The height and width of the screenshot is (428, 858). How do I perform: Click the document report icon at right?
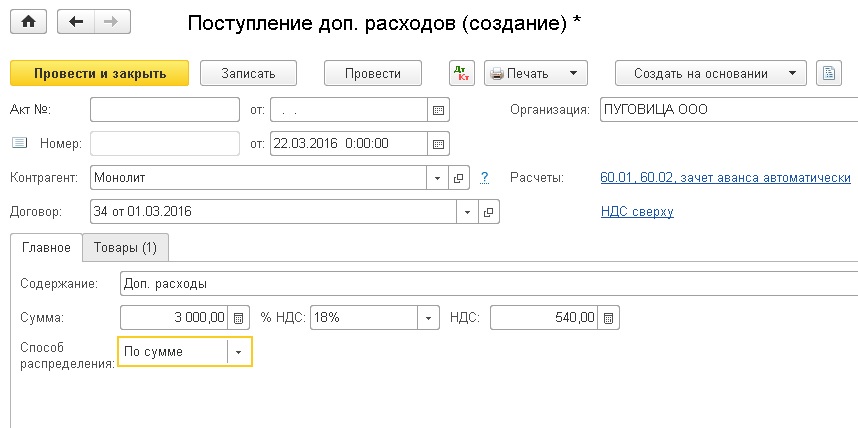(x=828, y=73)
